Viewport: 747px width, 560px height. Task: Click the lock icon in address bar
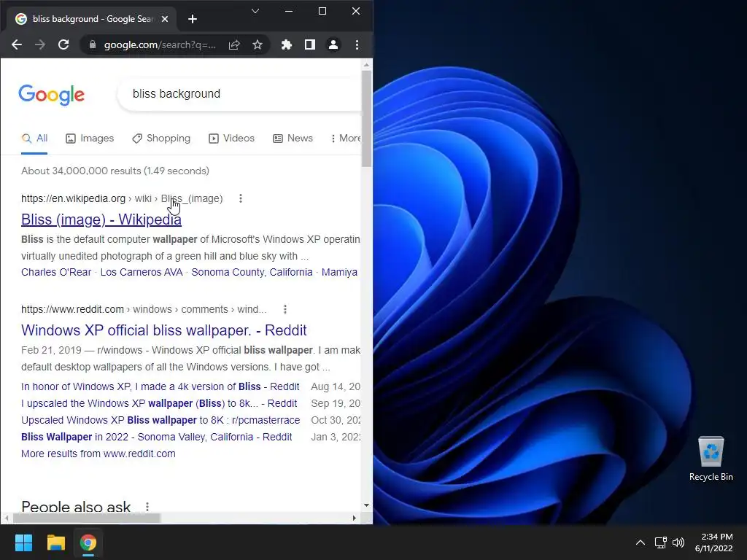tap(93, 44)
